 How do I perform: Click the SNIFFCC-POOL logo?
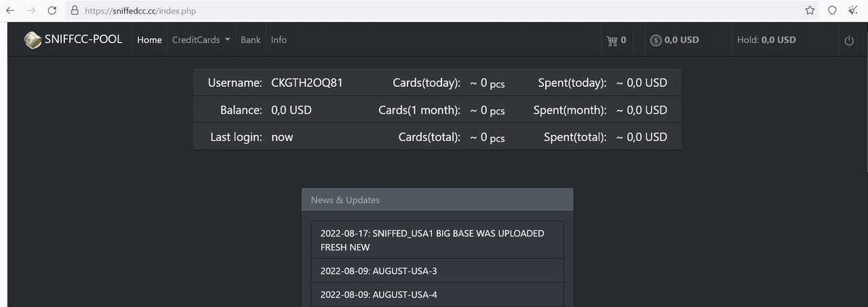[73, 39]
